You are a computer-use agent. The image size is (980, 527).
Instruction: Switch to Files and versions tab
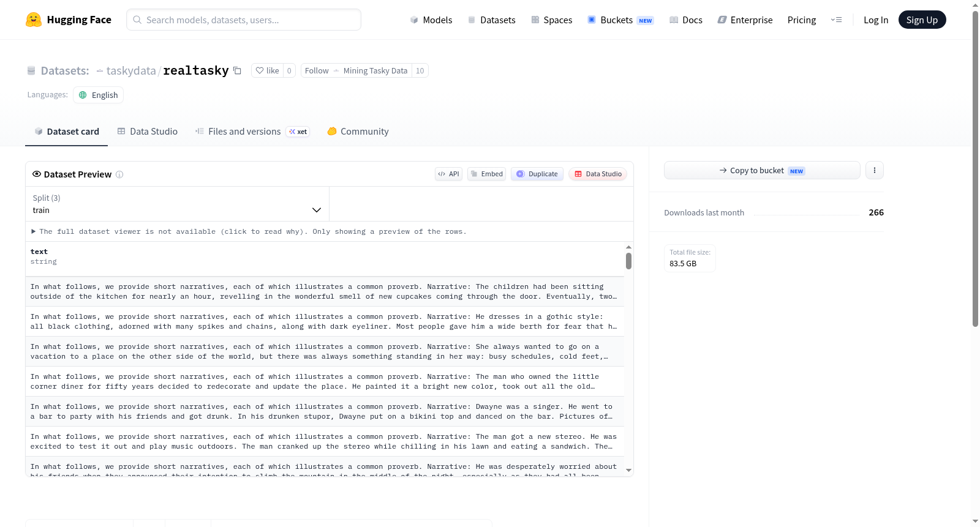click(x=252, y=131)
